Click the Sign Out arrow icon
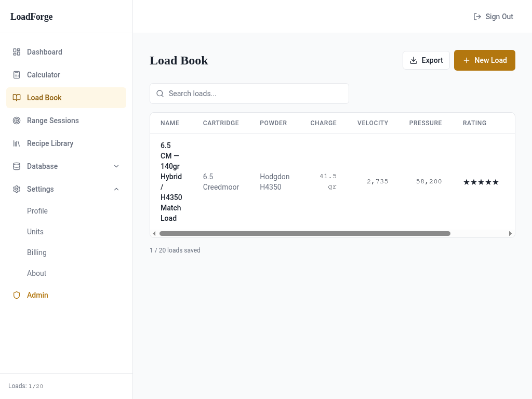The height and width of the screenshot is (399, 532). [x=477, y=17]
